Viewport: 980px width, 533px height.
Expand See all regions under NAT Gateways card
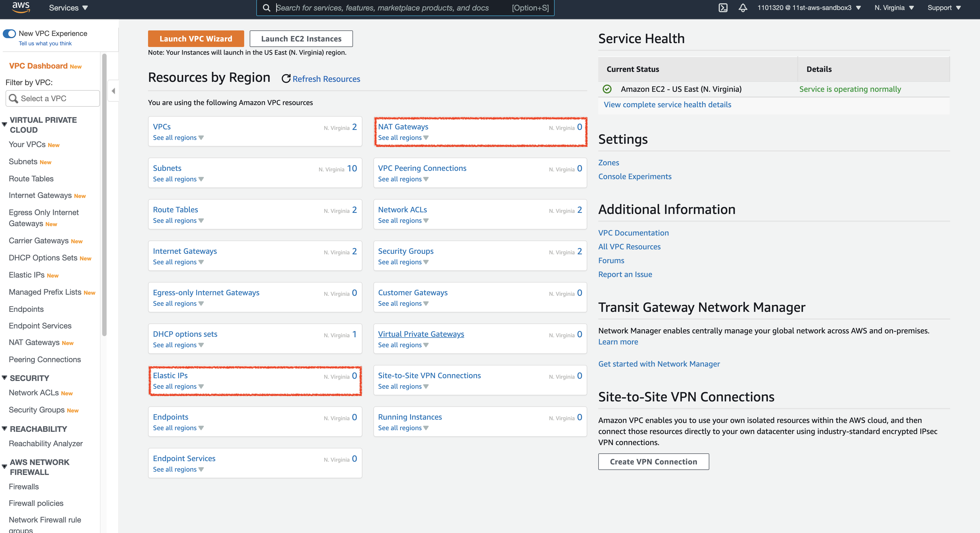click(x=403, y=137)
